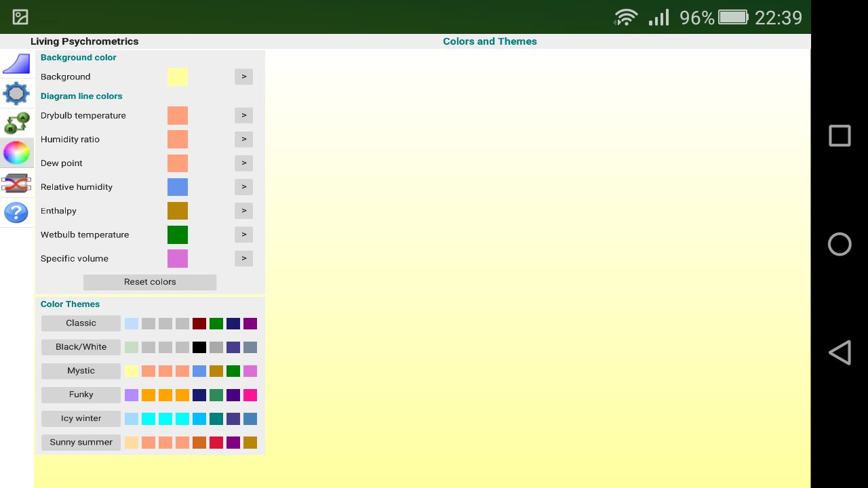868x488 pixels.
Task: Click the yellow Background color swatch
Action: pos(178,77)
